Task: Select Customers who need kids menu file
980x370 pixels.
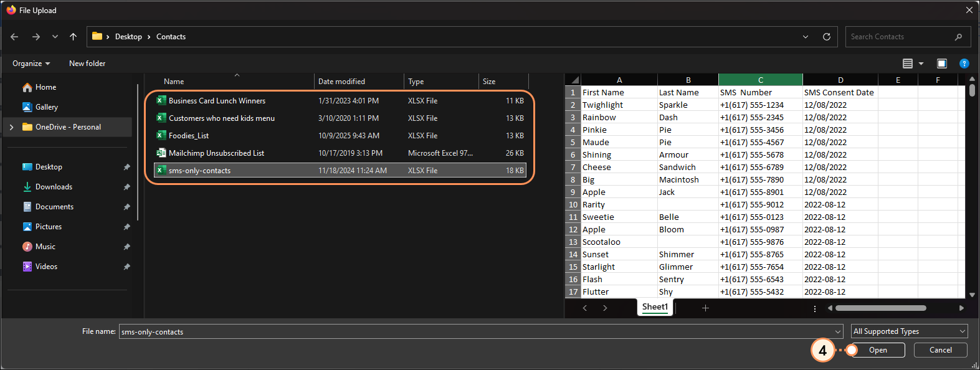Action: (340, 118)
